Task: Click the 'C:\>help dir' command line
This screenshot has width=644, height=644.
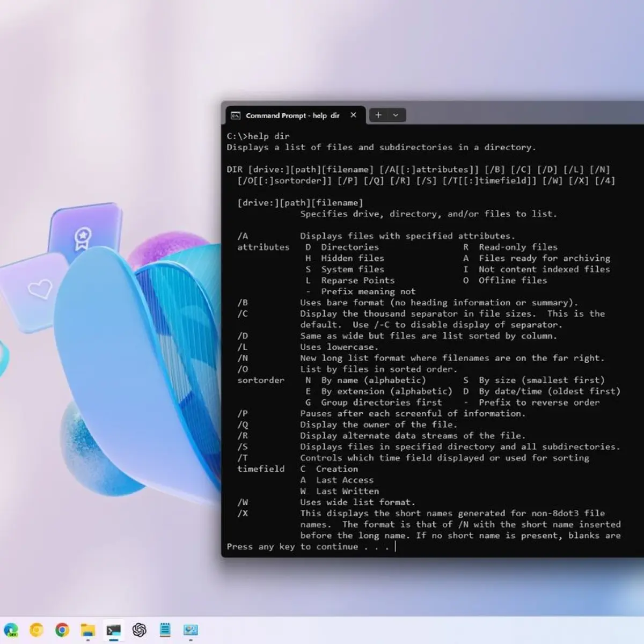Action: coord(258,136)
